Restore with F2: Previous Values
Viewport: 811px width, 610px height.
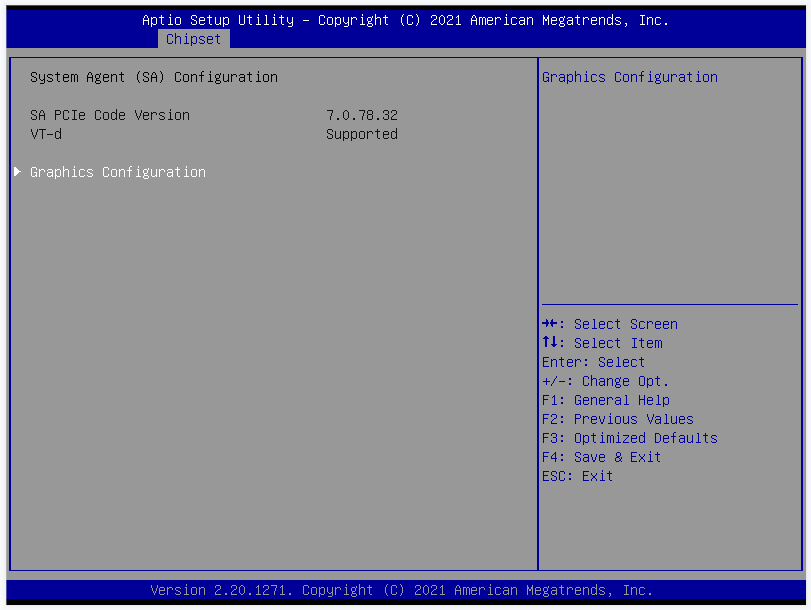pos(618,419)
